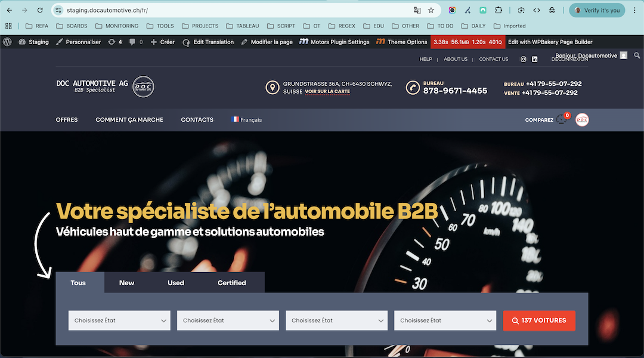This screenshot has height=358, width=644.
Task: Click the WordPress logo in the admin bar
Action: tap(7, 42)
